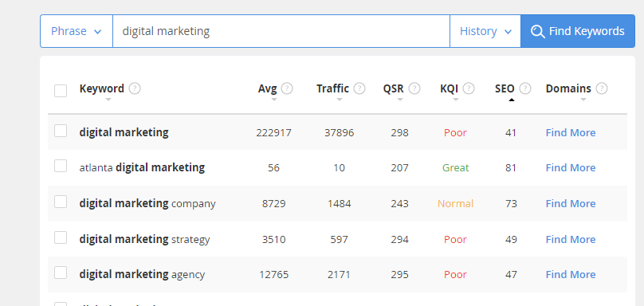This screenshot has width=644, height=306.
Task: Sort keywords via Keyword column arrow
Action: pyautogui.click(x=108, y=100)
